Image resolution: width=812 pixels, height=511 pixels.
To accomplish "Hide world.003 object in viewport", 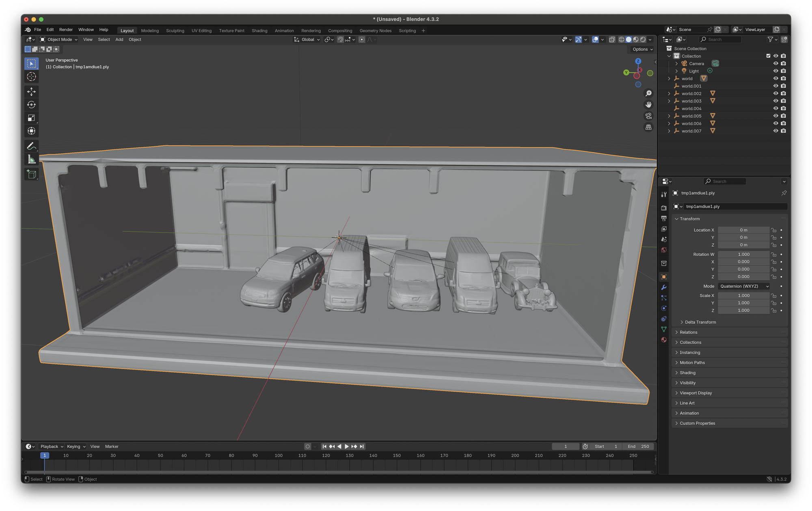I will (x=775, y=101).
